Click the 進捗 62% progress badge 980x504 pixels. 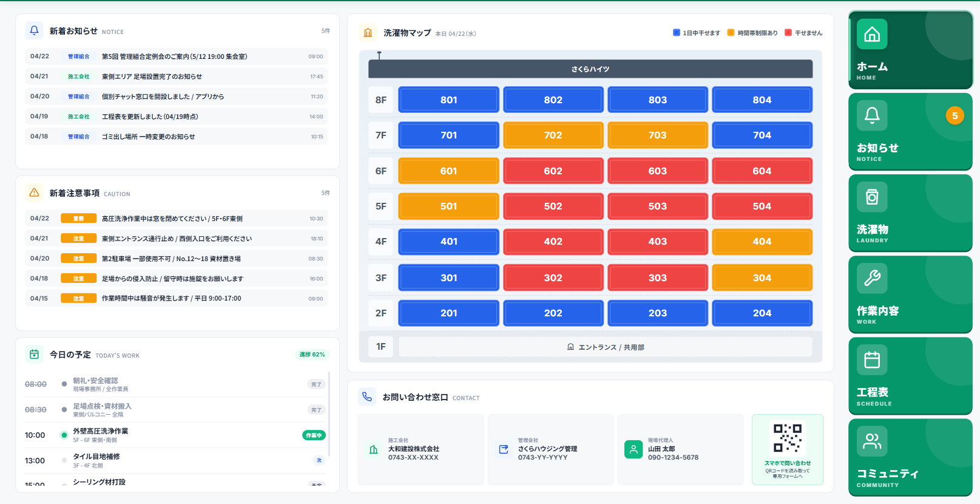[x=312, y=355]
